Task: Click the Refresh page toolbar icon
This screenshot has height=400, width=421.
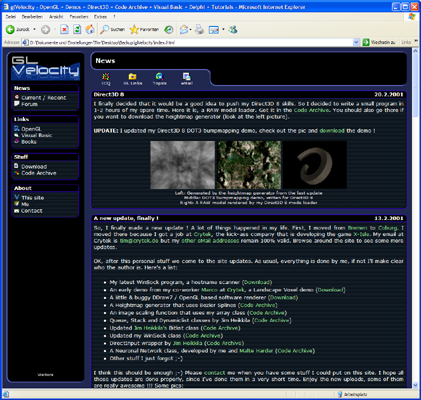Action: tap(77, 29)
